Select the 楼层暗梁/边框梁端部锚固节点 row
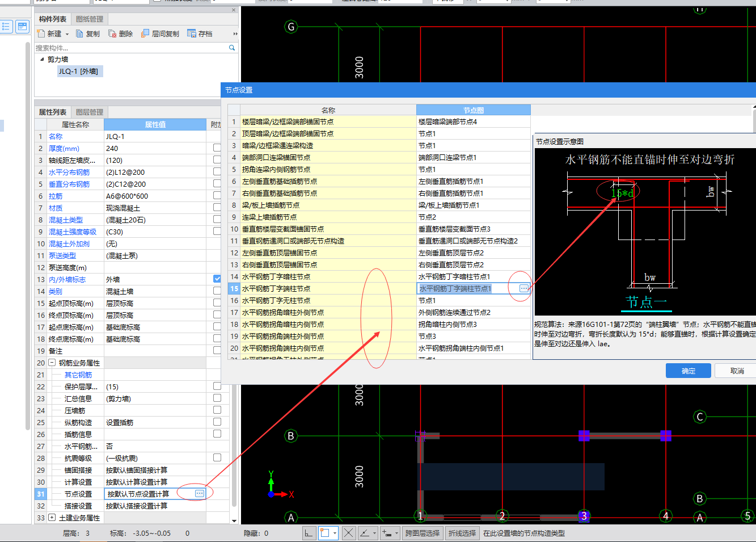This screenshot has width=756, height=542. [328, 121]
